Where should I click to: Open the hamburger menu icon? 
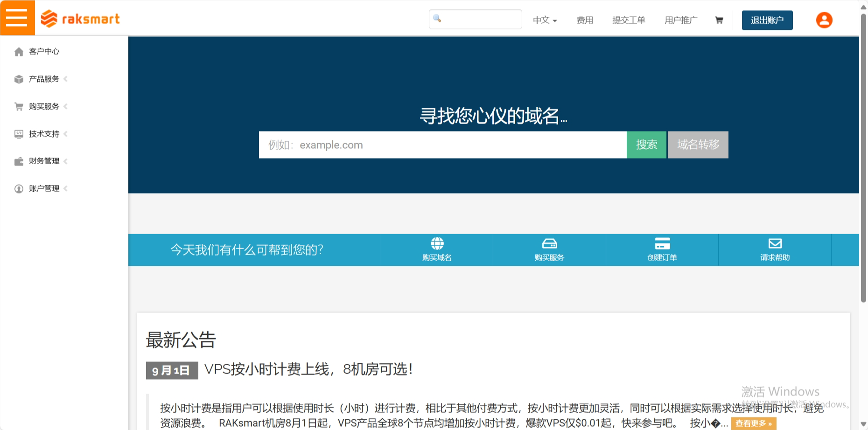(x=17, y=18)
